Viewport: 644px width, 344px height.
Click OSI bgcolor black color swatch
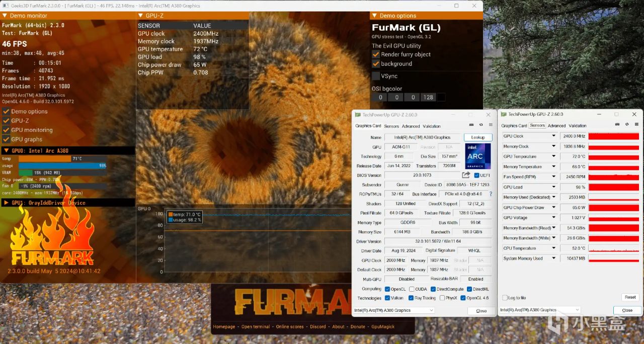point(441,97)
